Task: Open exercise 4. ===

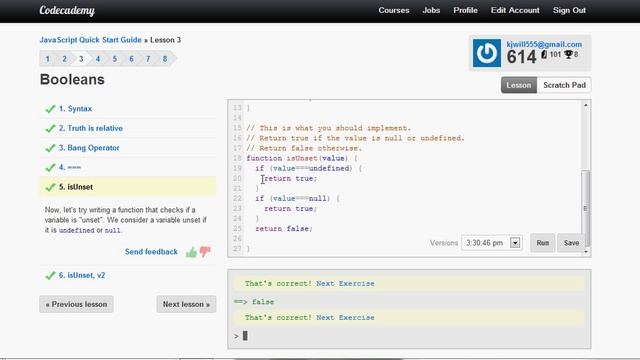Action: (x=70, y=168)
